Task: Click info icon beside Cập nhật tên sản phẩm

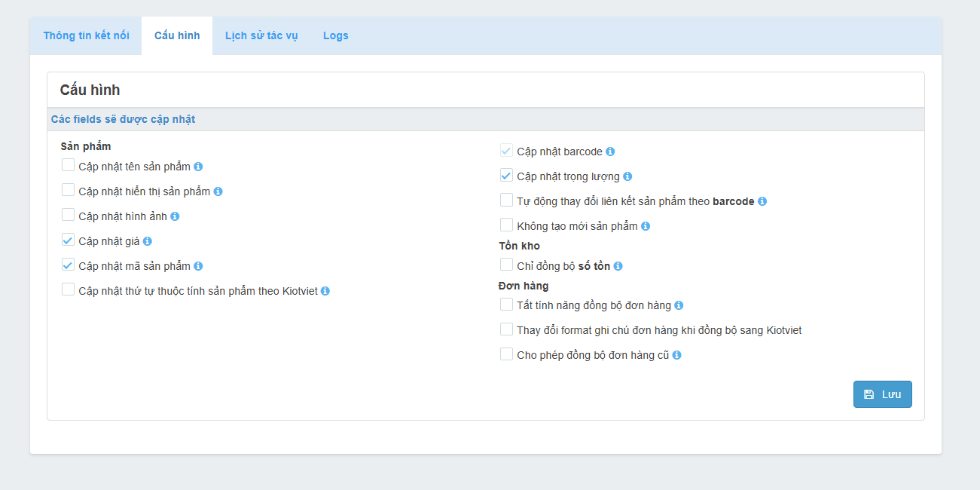Action: pos(198,167)
